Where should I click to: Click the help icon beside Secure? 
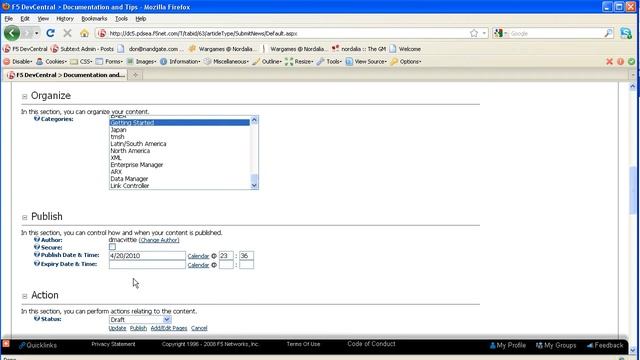click(37, 247)
